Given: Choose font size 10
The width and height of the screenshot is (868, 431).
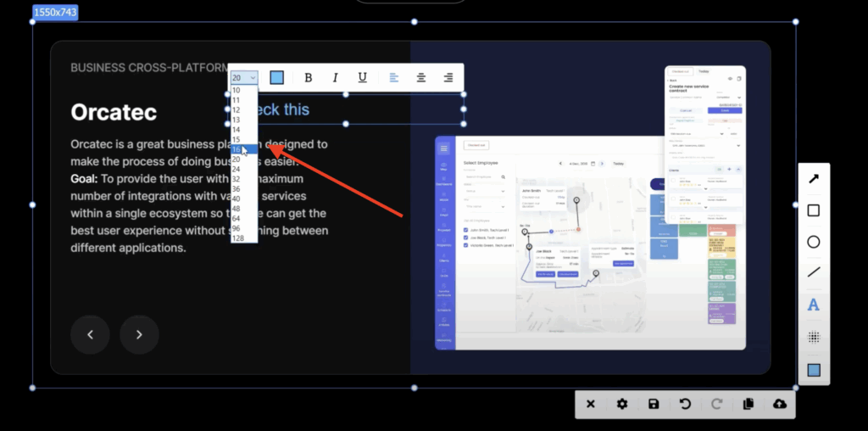Looking at the screenshot, I should (244, 90).
